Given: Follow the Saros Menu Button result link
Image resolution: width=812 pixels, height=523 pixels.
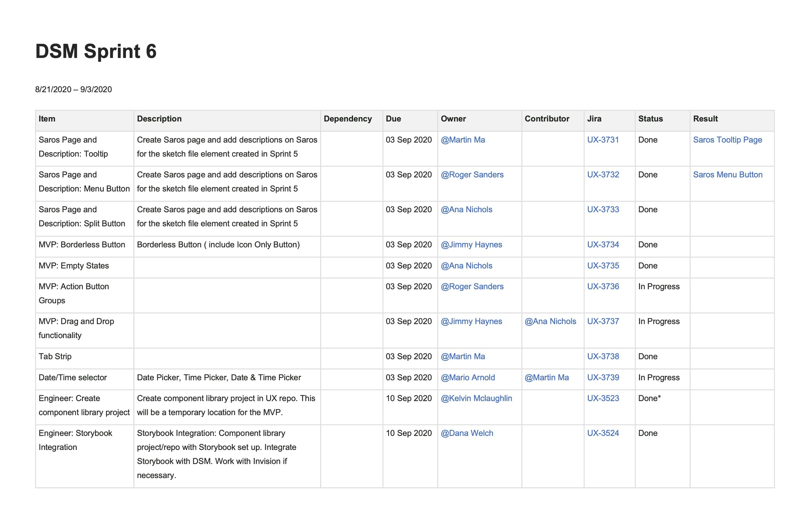Looking at the screenshot, I should (727, 175).
